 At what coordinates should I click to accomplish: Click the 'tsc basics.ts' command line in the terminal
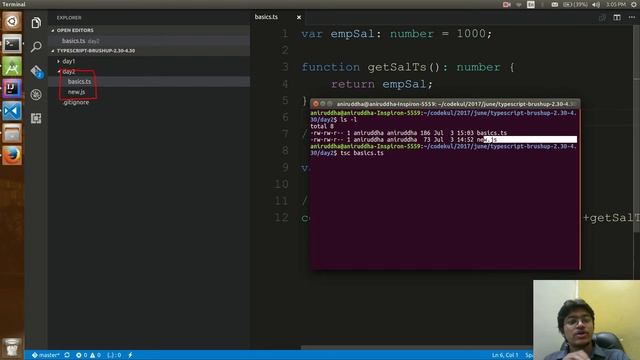click(x=362, y=153)
